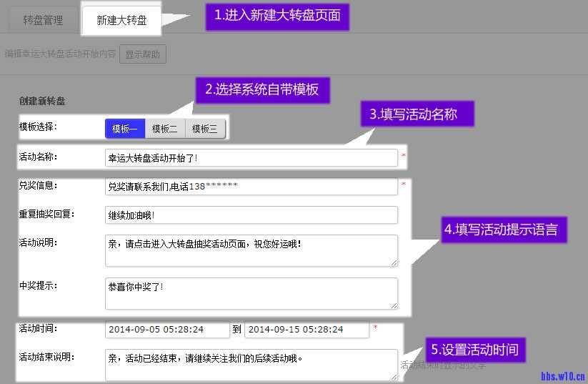Click the purple 2.选择系统自带模板 callout
This screenshot has width=588, height=384.
262,90
